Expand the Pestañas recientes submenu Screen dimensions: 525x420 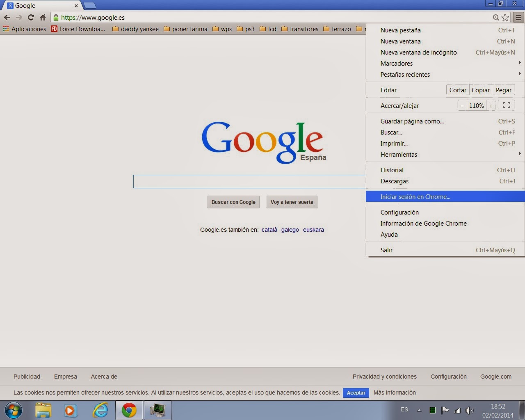(445, 75)
